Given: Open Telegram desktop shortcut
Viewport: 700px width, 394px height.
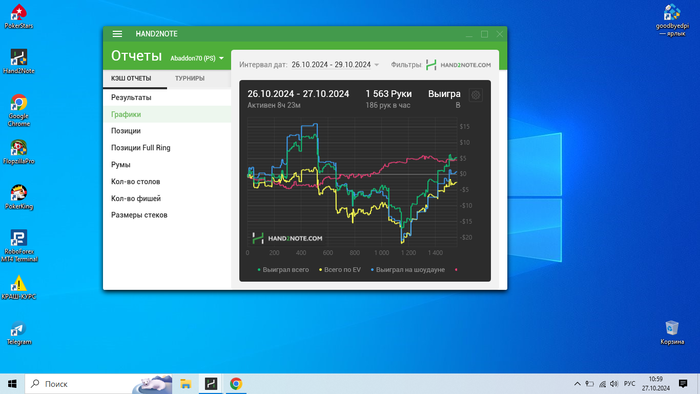Looking at the screenshot, I should pos(19,333).
